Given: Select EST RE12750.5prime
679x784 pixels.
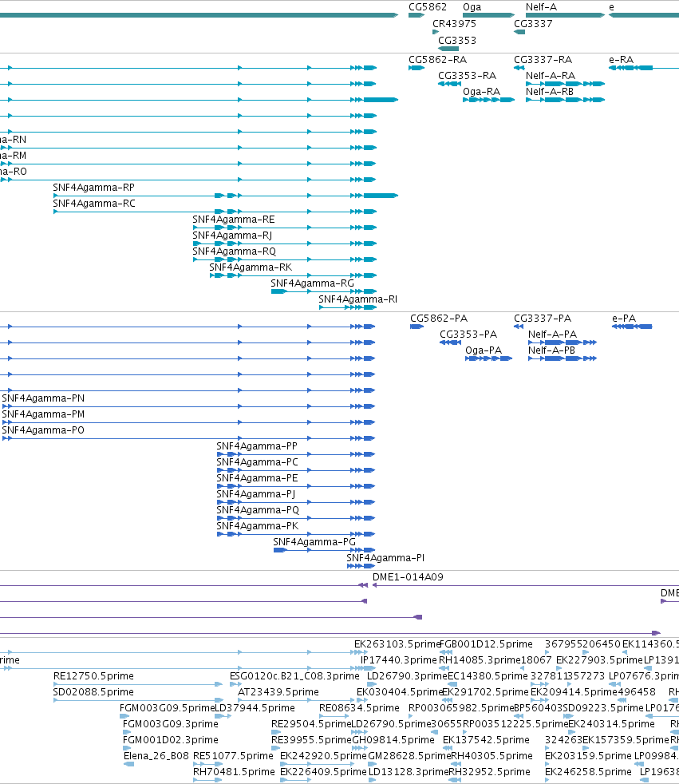Looking at the screenshot, I should (x=93, y=676).
